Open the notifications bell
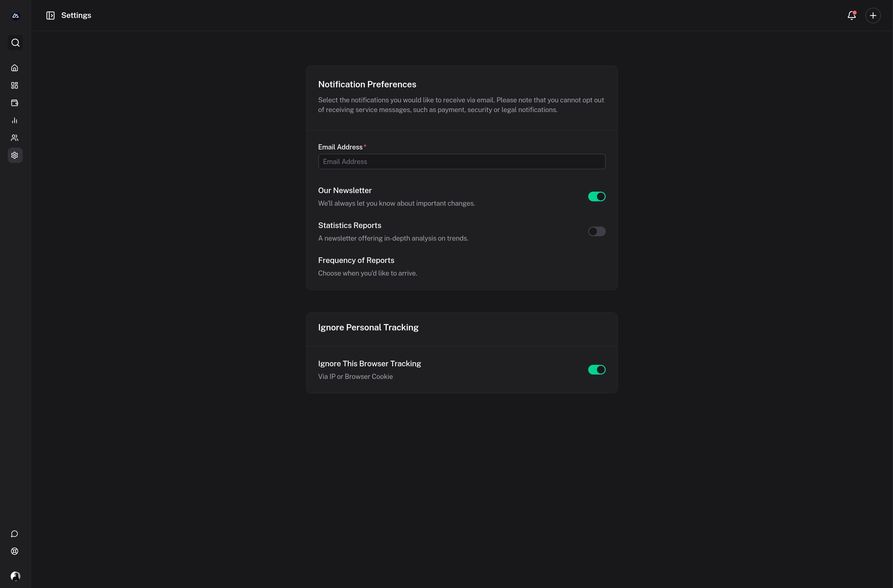893x588 pixels. pyautogui.click(x=851, y=15)
